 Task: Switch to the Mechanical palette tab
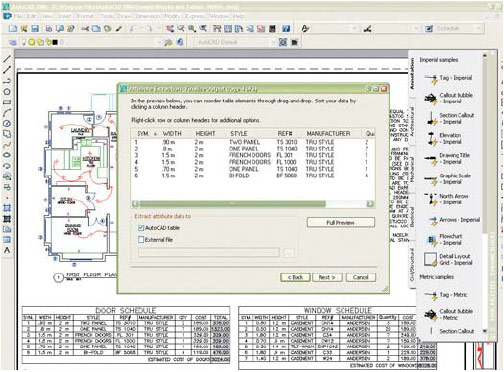[x=412, y=169]
